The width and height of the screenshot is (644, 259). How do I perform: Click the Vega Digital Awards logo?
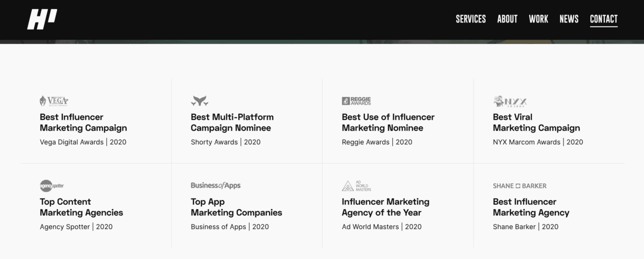click(x=54, y=101)
